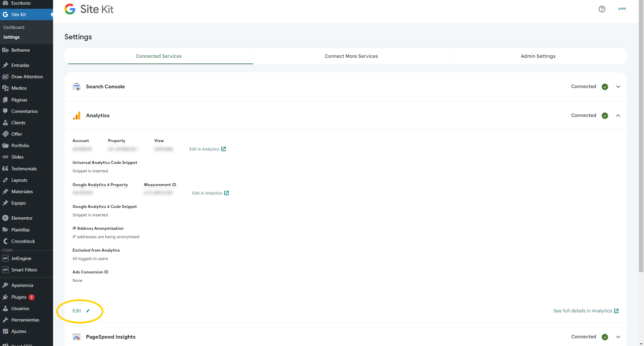
Task: Click the pencil icon next to Edit
Action: tap(88, 311)
